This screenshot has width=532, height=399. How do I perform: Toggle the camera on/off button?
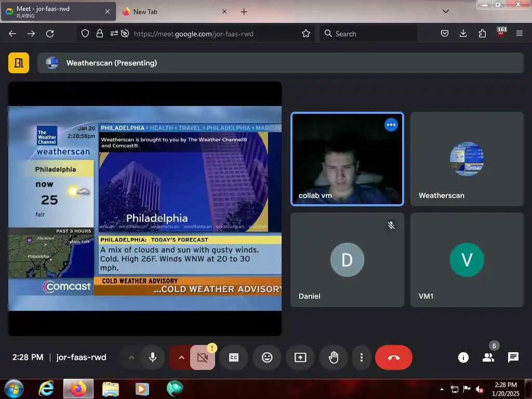203,357
